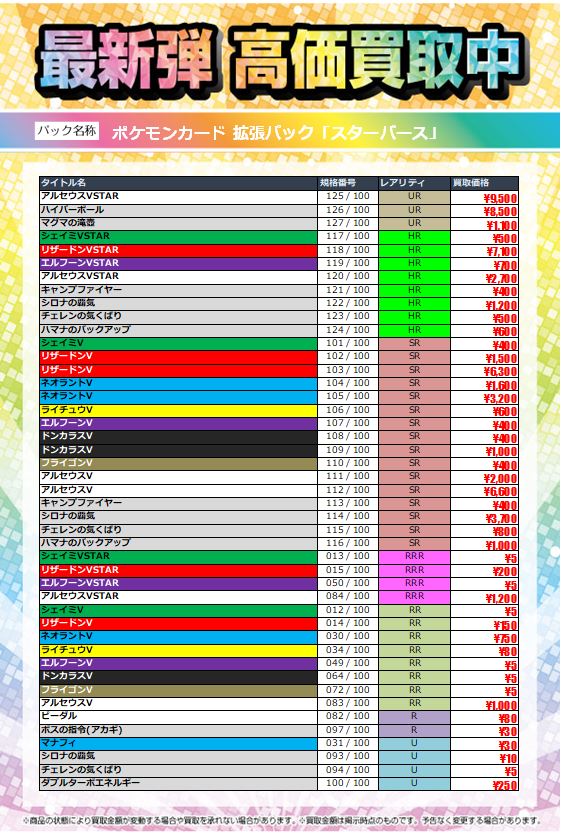Click the RR cell in the 049 / 100 row

click(x=415, y=663)
